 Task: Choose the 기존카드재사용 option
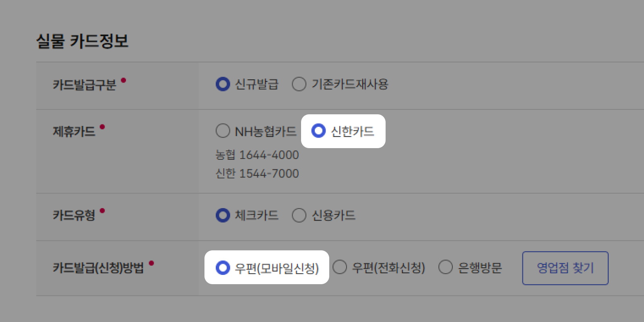pos(299,84)
